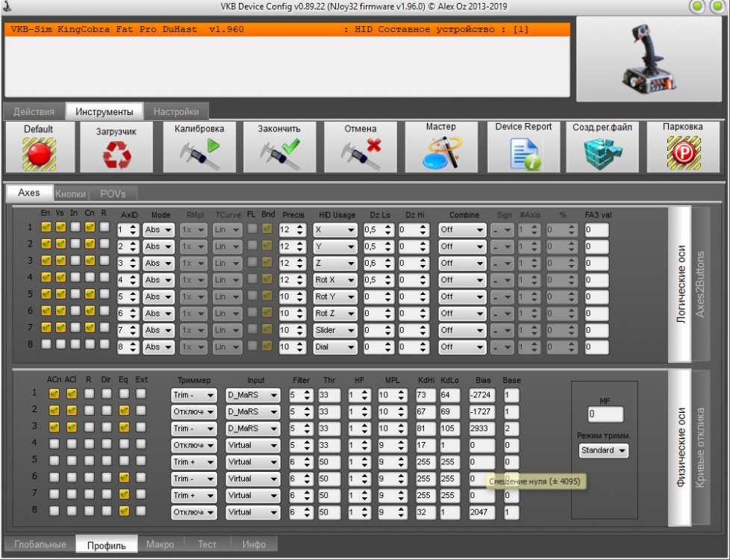Image resolution: width=730 pixels, height=560 pixels.
Task: Click HF stepper for physical axis 7
Action: (366, 496)
